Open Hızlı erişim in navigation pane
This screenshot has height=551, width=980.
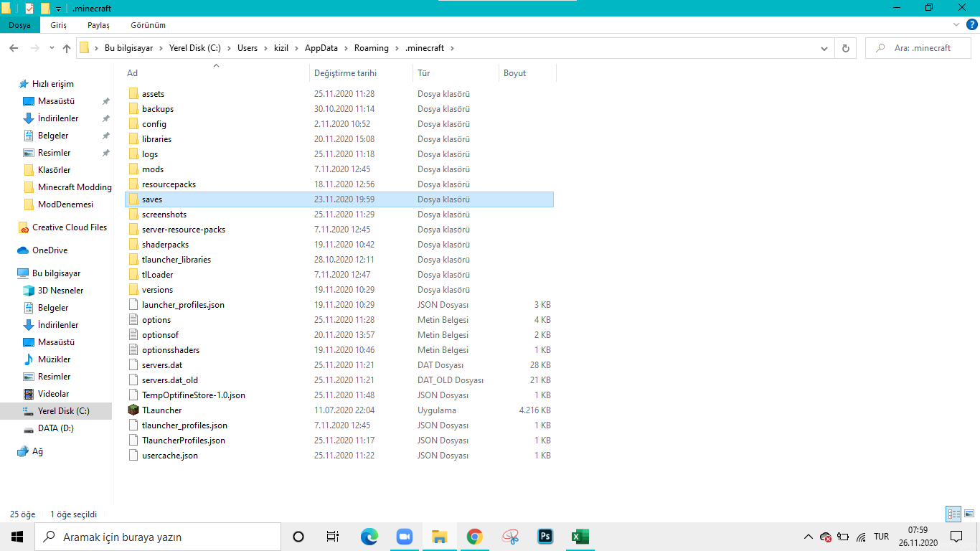coord(52,84)
